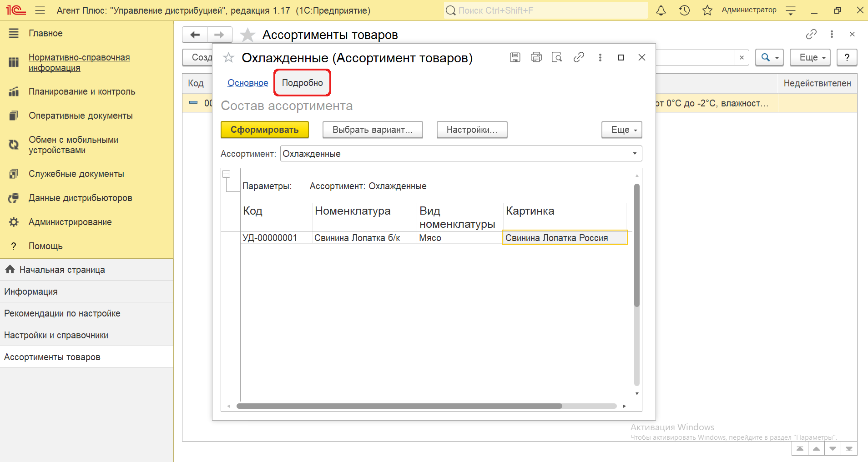Click the horizontal scrollbar of the report

399,406
